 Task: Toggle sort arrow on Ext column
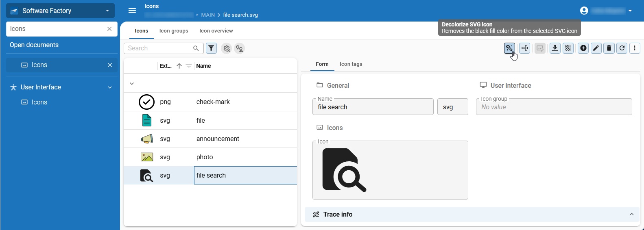pyautogui.click(x=179, y=66)
